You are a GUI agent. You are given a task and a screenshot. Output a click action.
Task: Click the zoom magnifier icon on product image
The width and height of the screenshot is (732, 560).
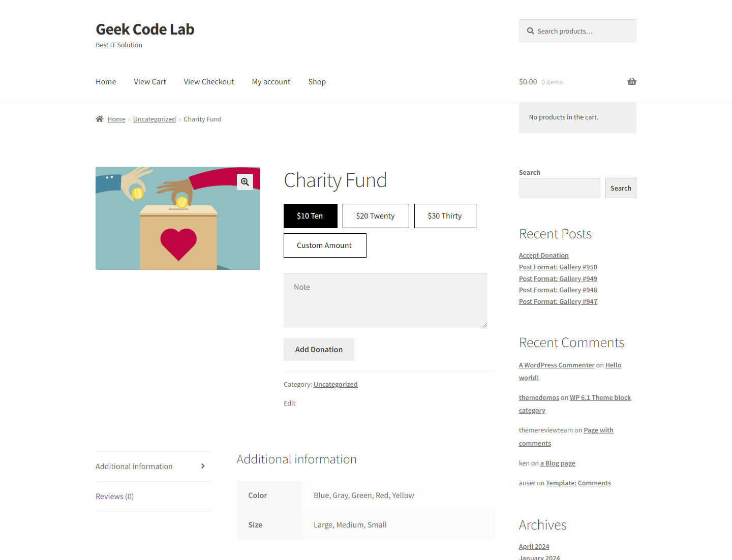point(245,182)
